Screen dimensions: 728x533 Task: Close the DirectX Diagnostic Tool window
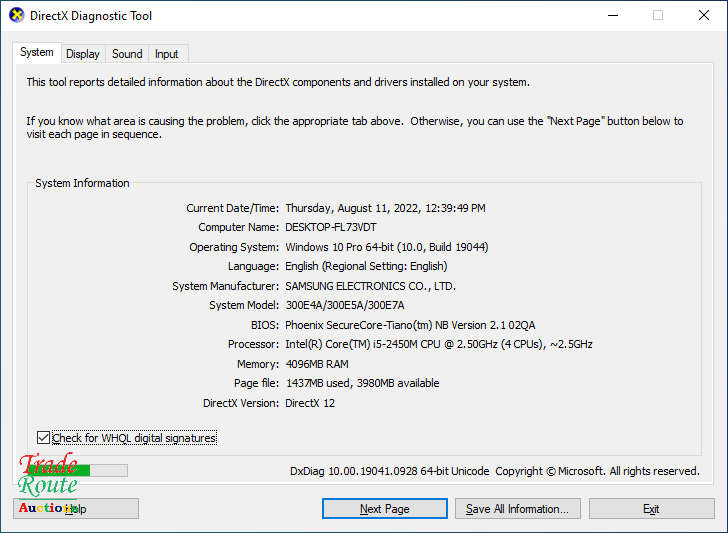pos(703,16)
